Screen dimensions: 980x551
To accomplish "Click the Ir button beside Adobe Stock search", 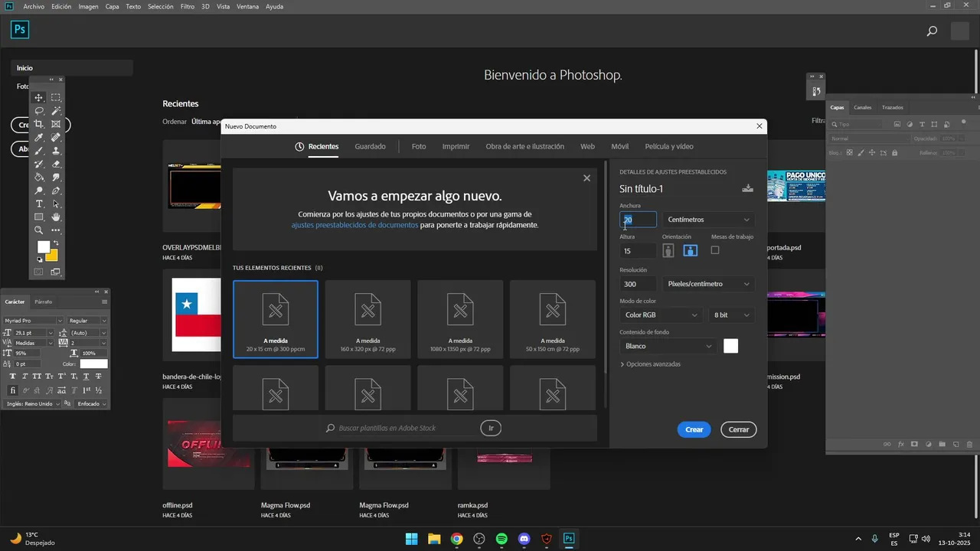I will pos(491,428).
